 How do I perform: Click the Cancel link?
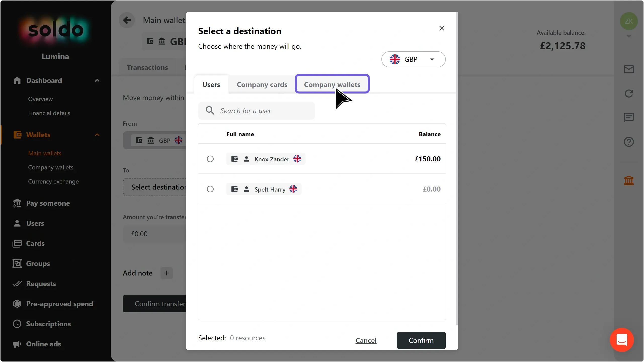(366, 340)
